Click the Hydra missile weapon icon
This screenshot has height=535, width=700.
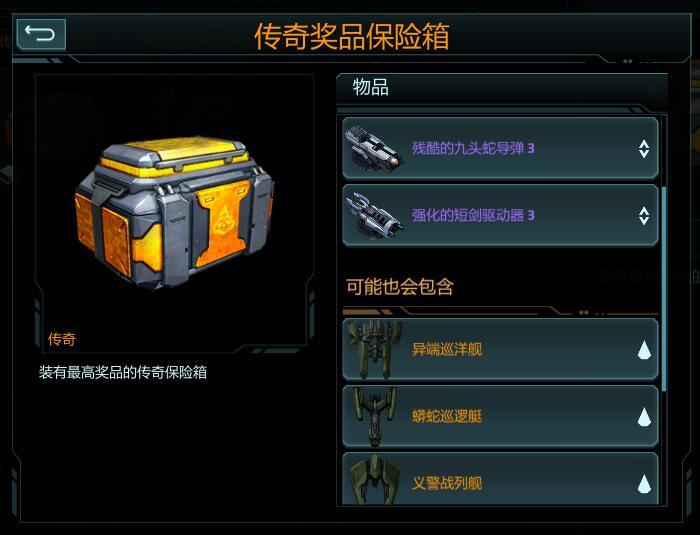pyautogui.click(x=373, y=149)
